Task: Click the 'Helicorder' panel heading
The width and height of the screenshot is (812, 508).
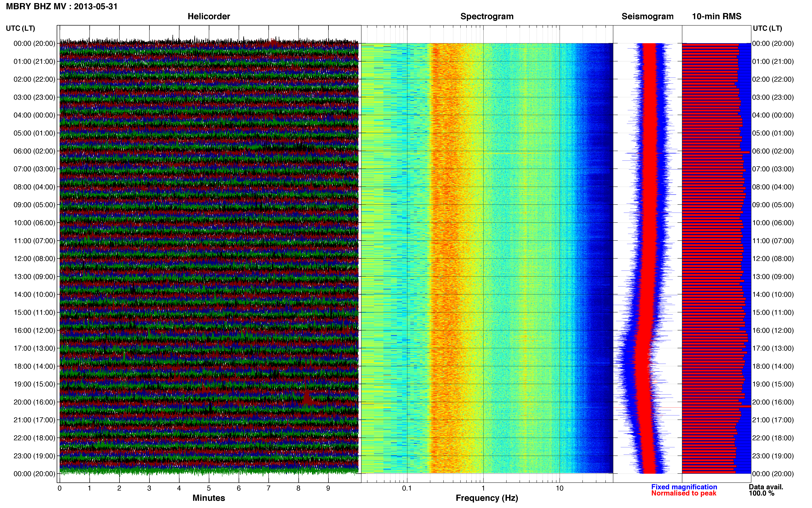Action: point(209,16)
